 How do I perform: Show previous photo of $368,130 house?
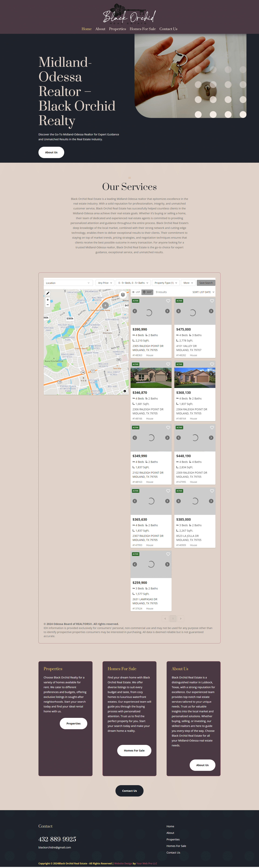[x=179, y=374]
